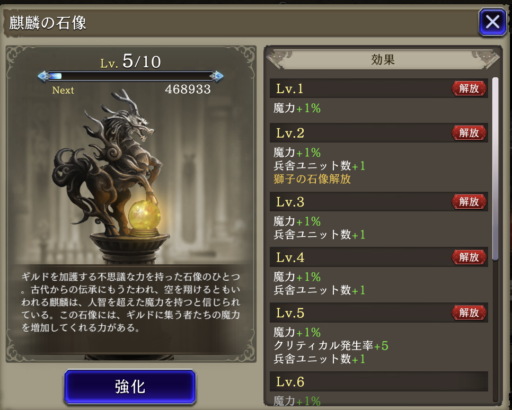Select the Lv.3 effect header
The height and width of the screenshot is (410, 512).
[x=379, y=201]
